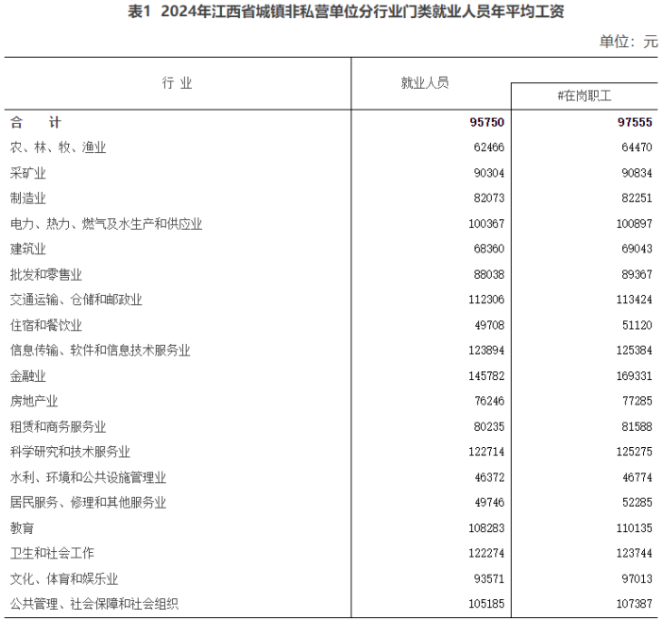Select the 采矿业 row label

tap(28, 173)
